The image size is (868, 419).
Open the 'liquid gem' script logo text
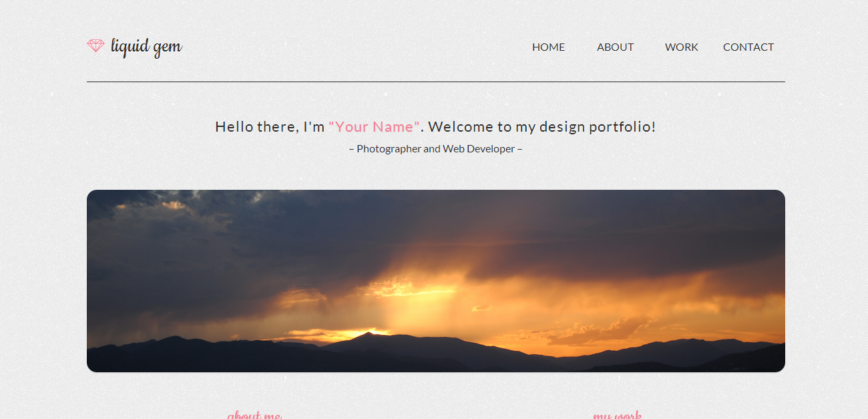[x=146, y=47]
